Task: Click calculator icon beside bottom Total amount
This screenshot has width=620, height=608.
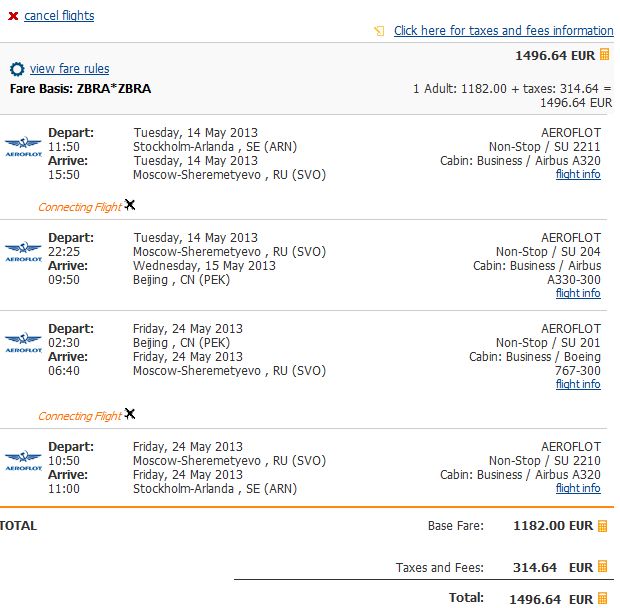Action: pos(603,599)
